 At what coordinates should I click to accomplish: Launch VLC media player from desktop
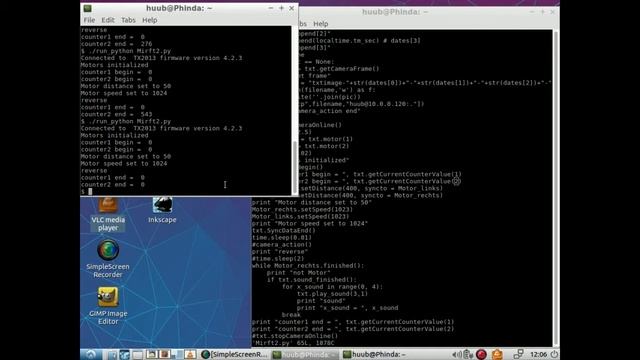[x=108, y=214]
